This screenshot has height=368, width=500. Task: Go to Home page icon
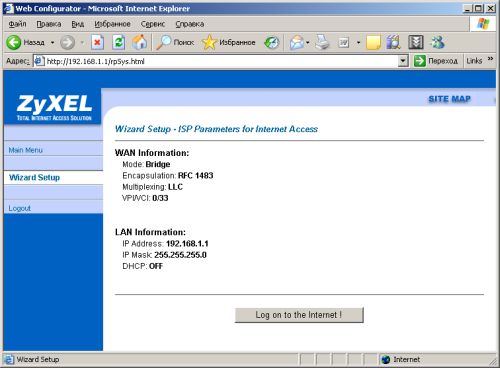tap(140, 42)
